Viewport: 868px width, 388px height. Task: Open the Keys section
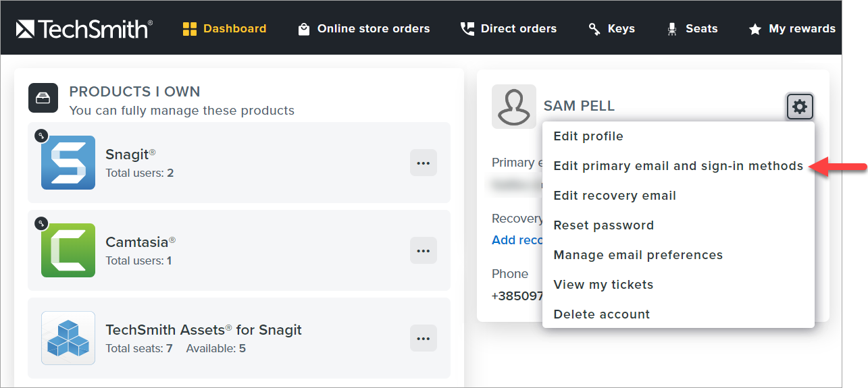(x=611, y=28)
